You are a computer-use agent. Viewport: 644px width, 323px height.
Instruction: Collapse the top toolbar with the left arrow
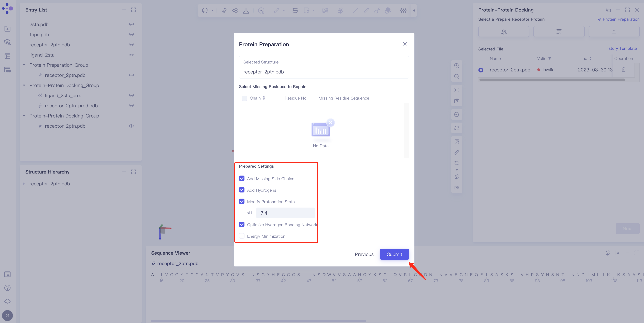pos(414,10)
